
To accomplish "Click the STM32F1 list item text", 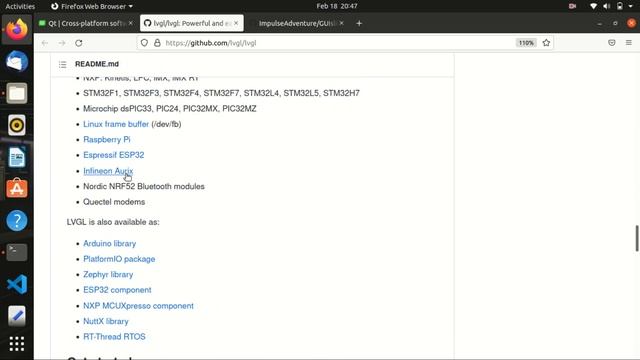I will pyautogui.click(x=221, y=93).
